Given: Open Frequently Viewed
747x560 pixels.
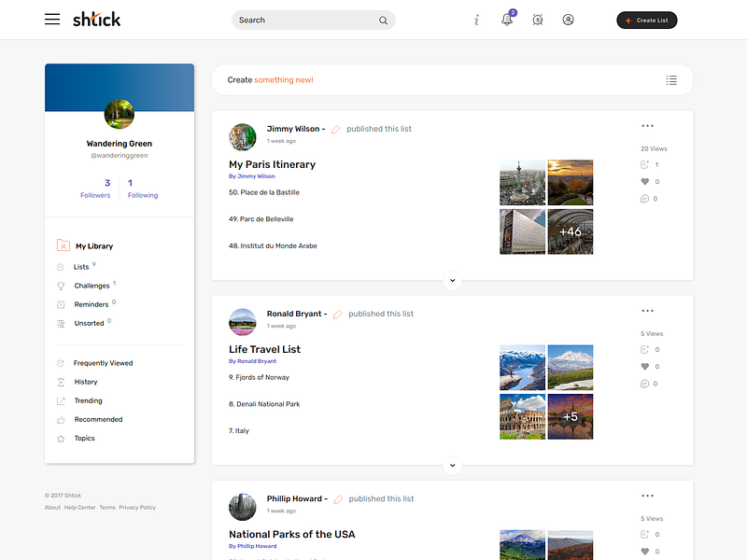Looking at the screenshot, I should coord(104,363).
